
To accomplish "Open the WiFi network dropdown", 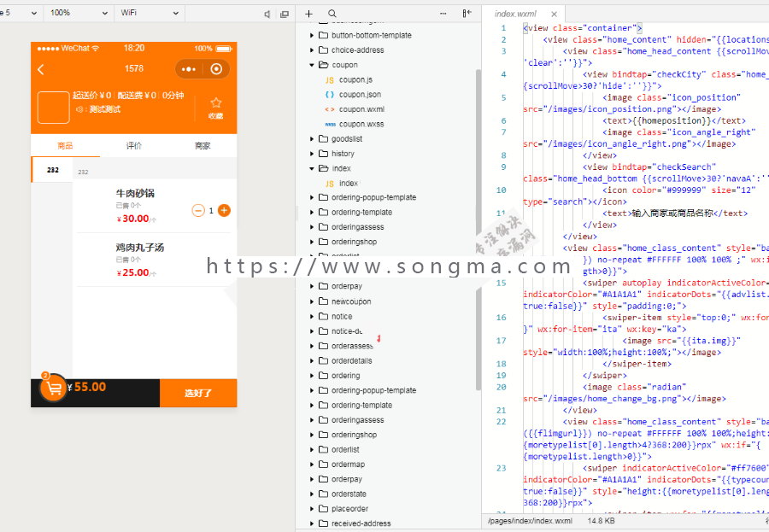I will point(149,13).
